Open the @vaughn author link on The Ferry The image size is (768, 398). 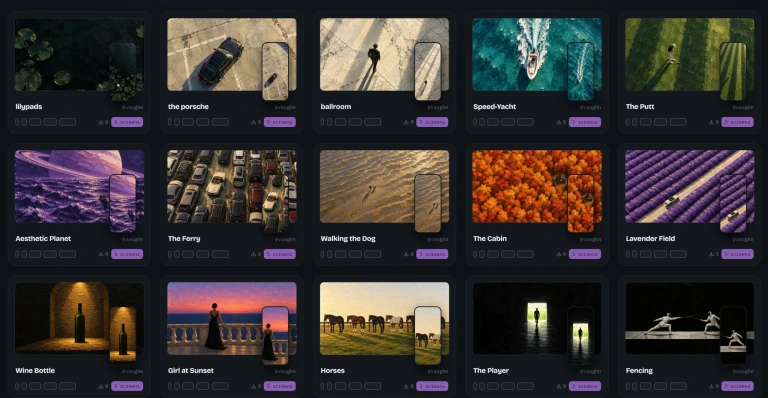(285, 239)
